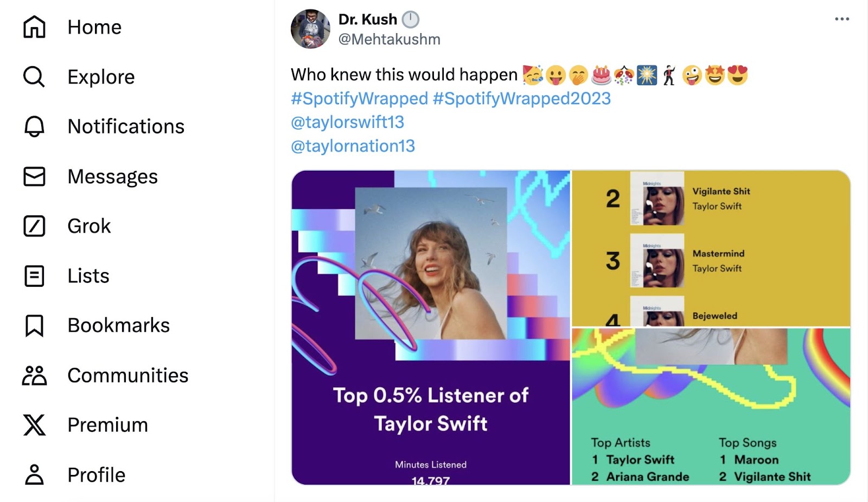Screen dimensions: 868x502
Task: Open the #SpotifyWrapped2023 hashtag
Action: pyautogui.click(x=522, y=98)
